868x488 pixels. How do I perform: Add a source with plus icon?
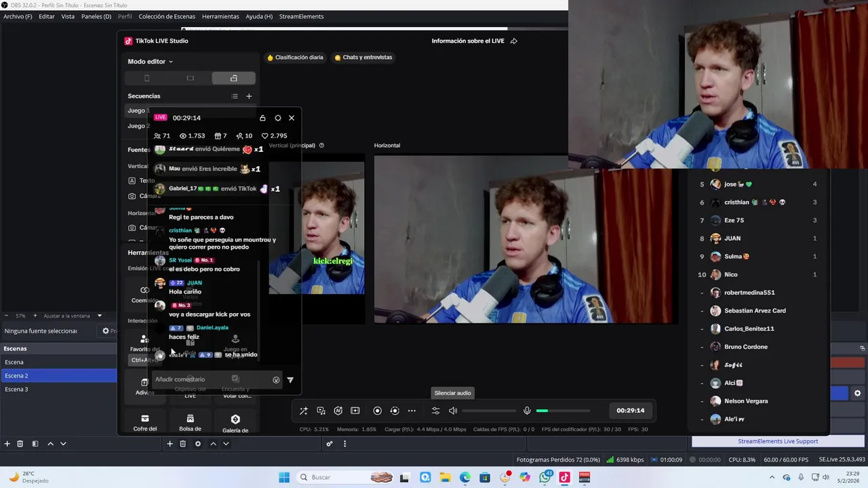(170, 444)
